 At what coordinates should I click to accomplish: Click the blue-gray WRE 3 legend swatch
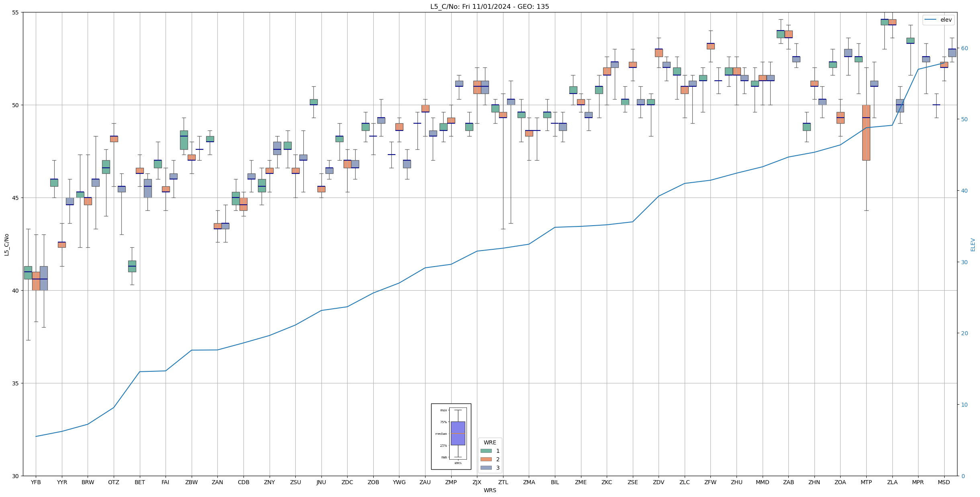pyautogui.click(x=486, y=468)
